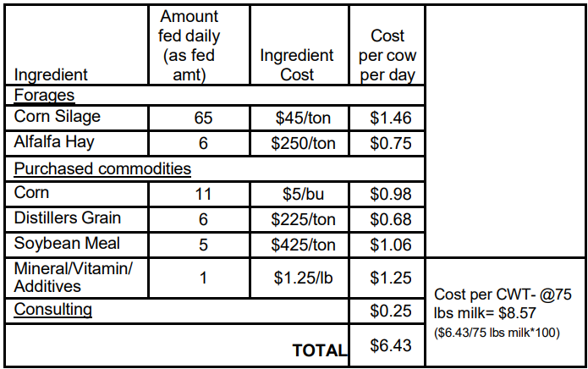588x369 pixels.
Task: Click the "Corn Silage" ingredient cell
Action: tap(57, 117)
